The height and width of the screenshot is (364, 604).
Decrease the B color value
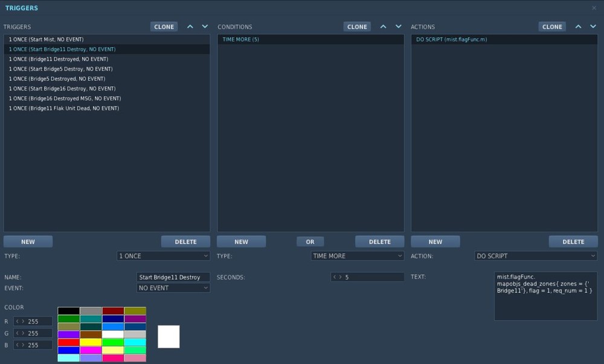pyautogui.click(x=18, y=345)
